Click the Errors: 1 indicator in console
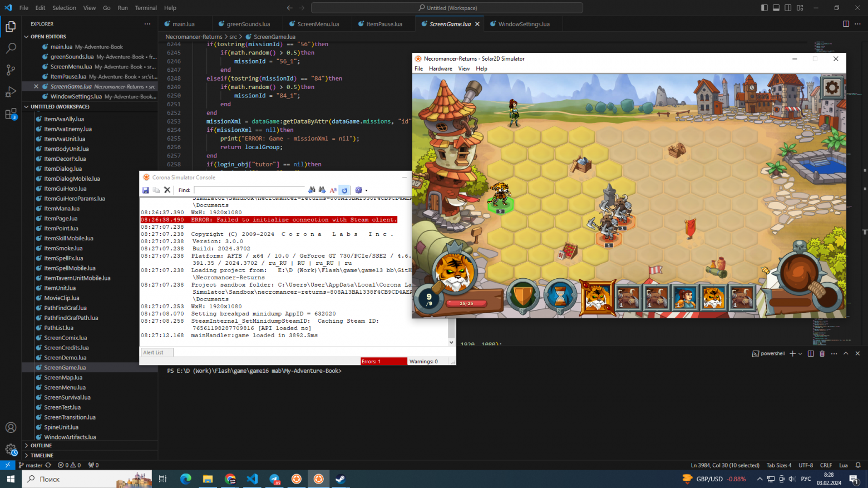The width and height of the screenshot is (868, 488). point(383,362)
